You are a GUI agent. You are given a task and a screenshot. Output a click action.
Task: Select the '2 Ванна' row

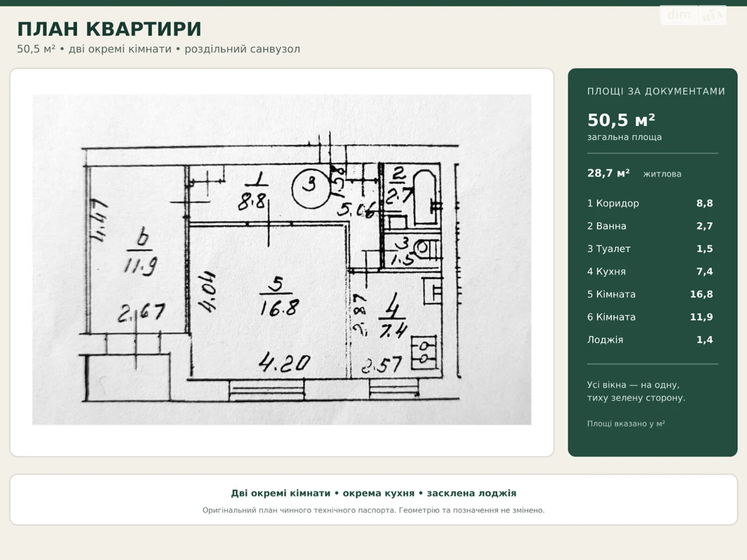click(x=650, y=226)
